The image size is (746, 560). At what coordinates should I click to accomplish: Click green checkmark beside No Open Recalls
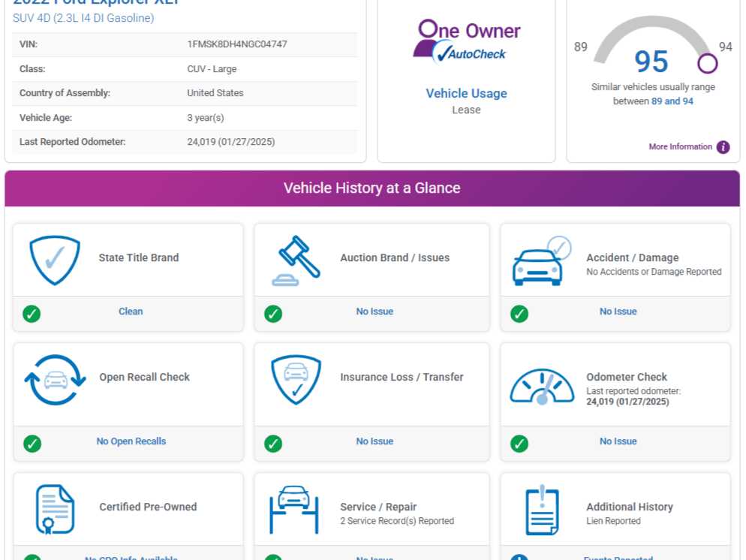click(x=32, y=444)
